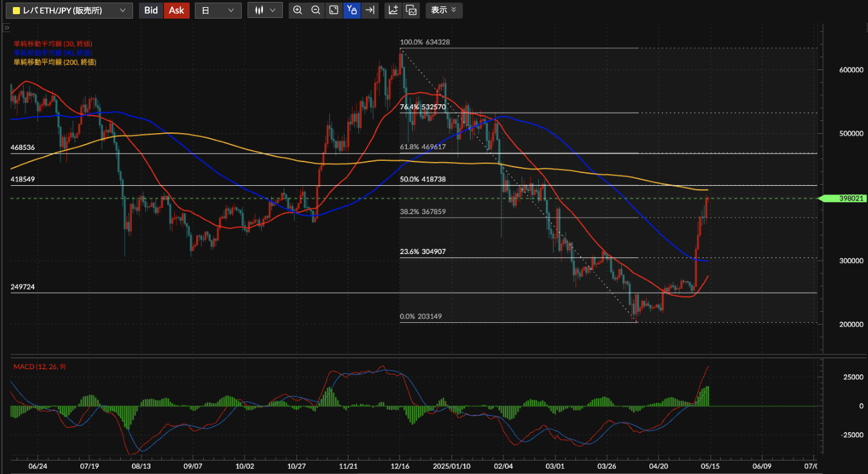The height and width of the screenshot is (474, 868).
Task: Click the 08/13 date axis label
Action: [x=141, y=466]
